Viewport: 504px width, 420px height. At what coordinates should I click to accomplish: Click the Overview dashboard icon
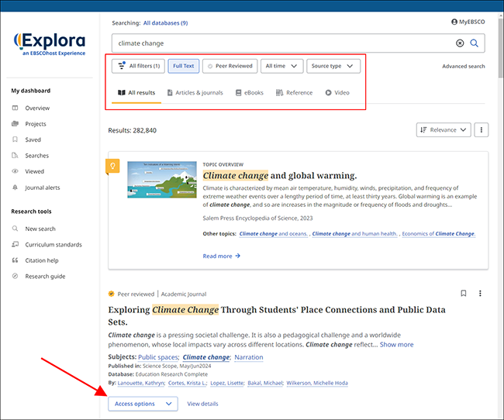click(15, 108)
